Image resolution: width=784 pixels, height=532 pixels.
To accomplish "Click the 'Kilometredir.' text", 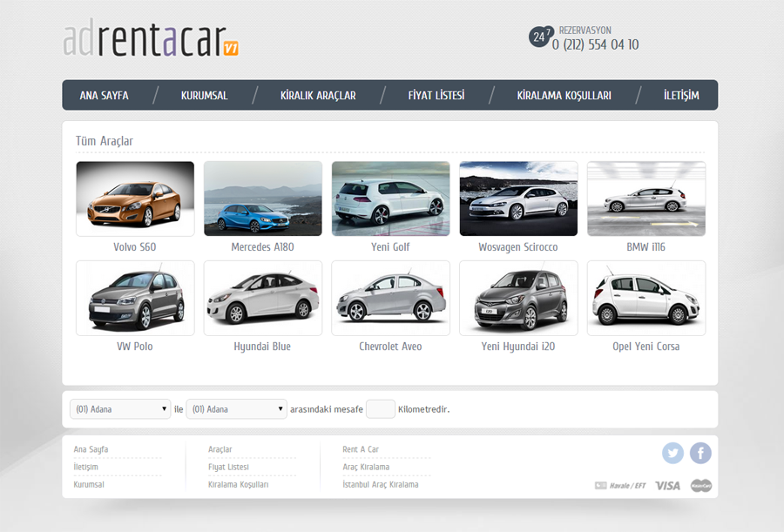I will 424,409.
